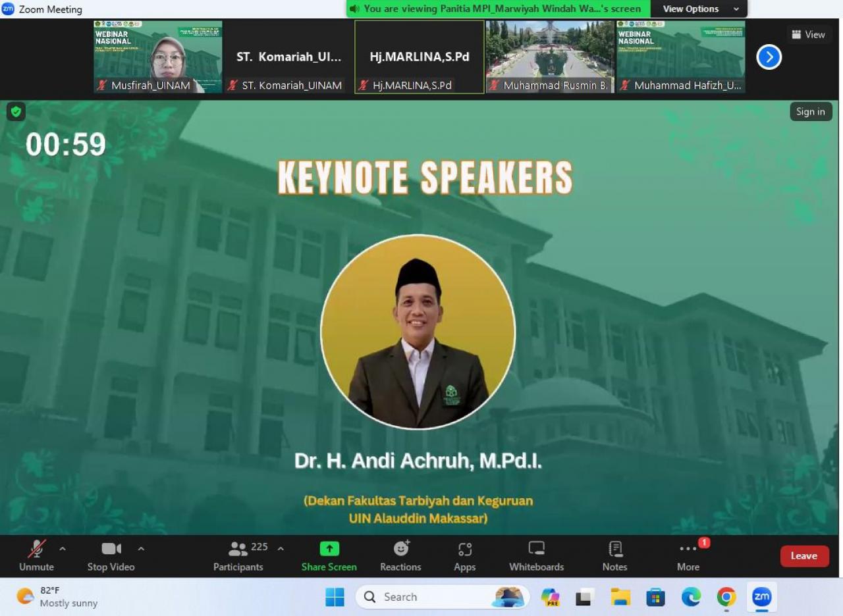843x616 pixels.
Task: Open the Share Screen panel
Action: (x=329, y=556)
